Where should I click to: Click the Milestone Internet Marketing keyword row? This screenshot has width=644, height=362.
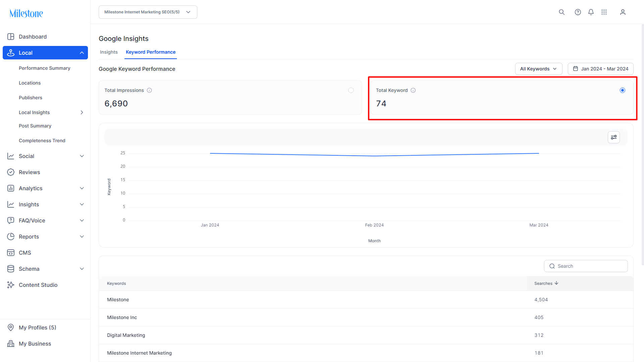366,353
